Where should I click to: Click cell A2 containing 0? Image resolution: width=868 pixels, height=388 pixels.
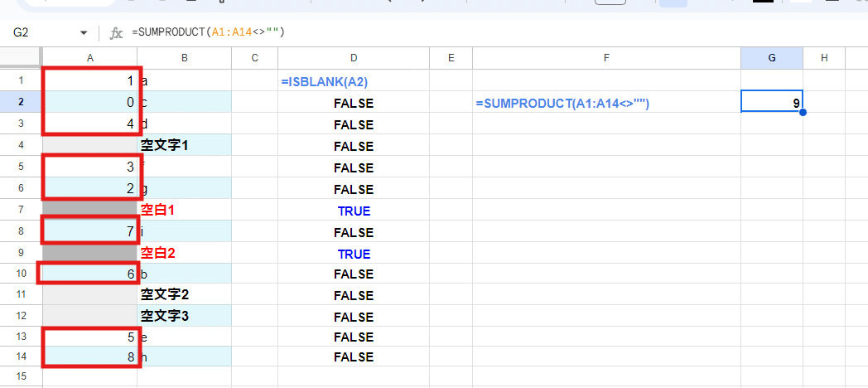tap(89, 102)
